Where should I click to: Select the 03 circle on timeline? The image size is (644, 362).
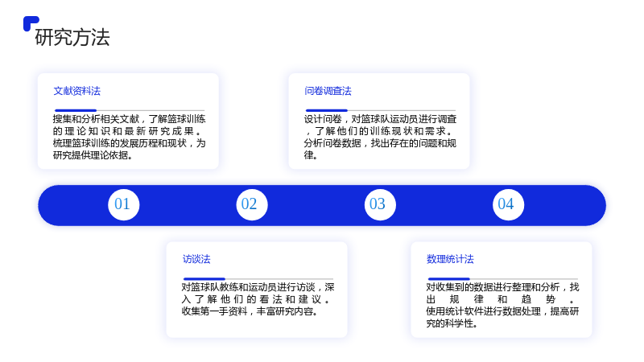click(380, 205)
